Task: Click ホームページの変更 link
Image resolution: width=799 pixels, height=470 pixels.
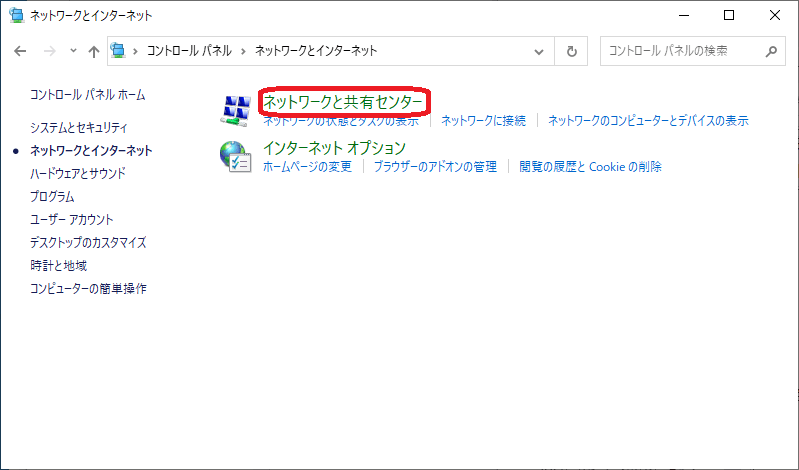Action: point(307,167)
